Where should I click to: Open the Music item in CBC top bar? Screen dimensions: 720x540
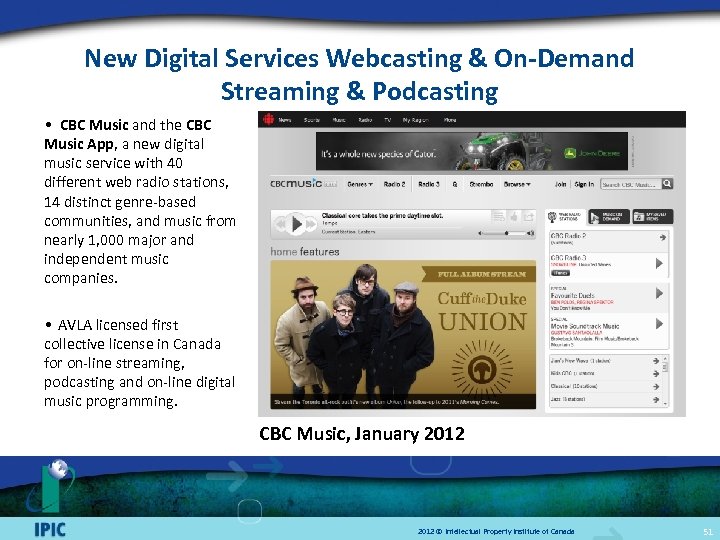(339, 120)
